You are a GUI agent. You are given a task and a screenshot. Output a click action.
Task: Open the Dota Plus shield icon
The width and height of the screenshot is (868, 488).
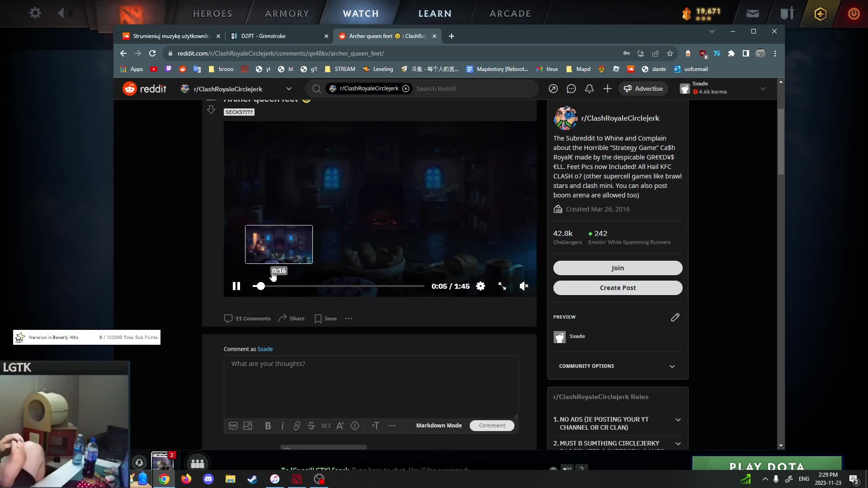(820, 14)
